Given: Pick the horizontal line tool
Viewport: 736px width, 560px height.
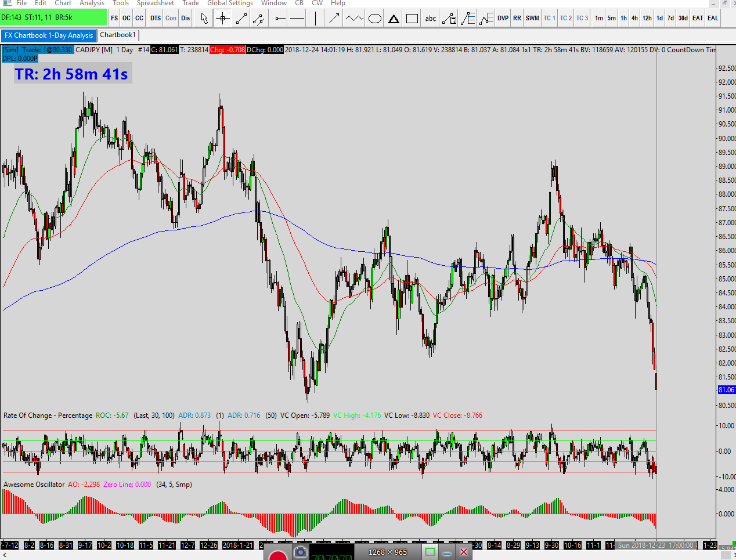Looking at the screenshot, I should [297, 19].
